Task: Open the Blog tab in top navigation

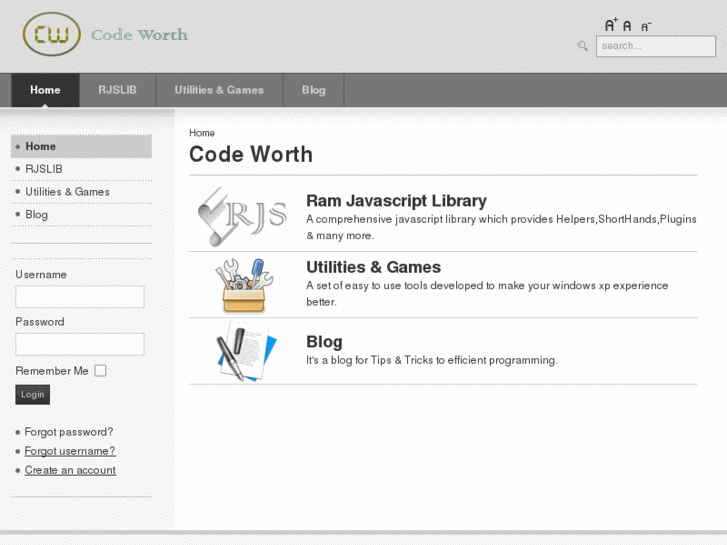Action: coord(314,90)
